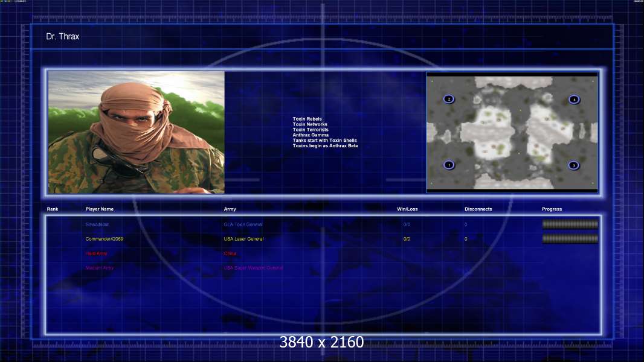
Task: Select the 'Toxin Rebels' ability line
Action: [x=308, y=119]
